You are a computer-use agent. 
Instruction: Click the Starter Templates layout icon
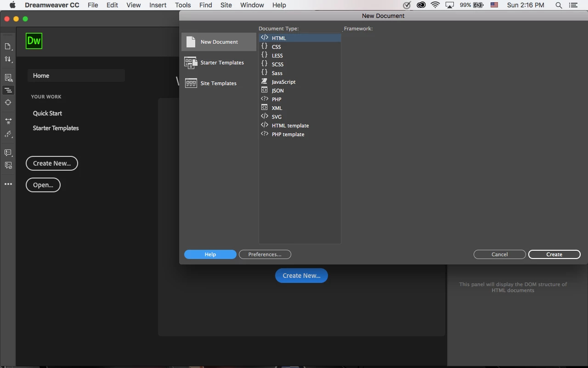(x=191, y=63)
